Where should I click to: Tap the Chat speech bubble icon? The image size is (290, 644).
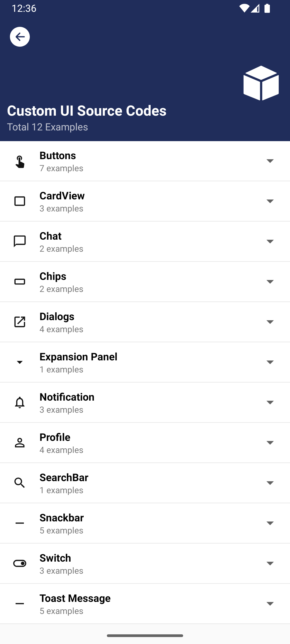point(20,241)
